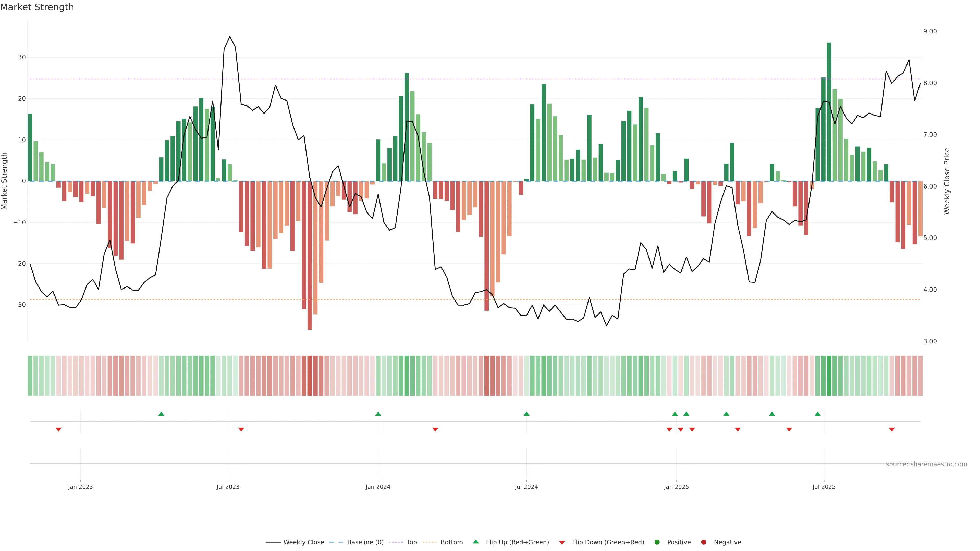Toggle the Bottom dotted line legend entry

[443, 542]
